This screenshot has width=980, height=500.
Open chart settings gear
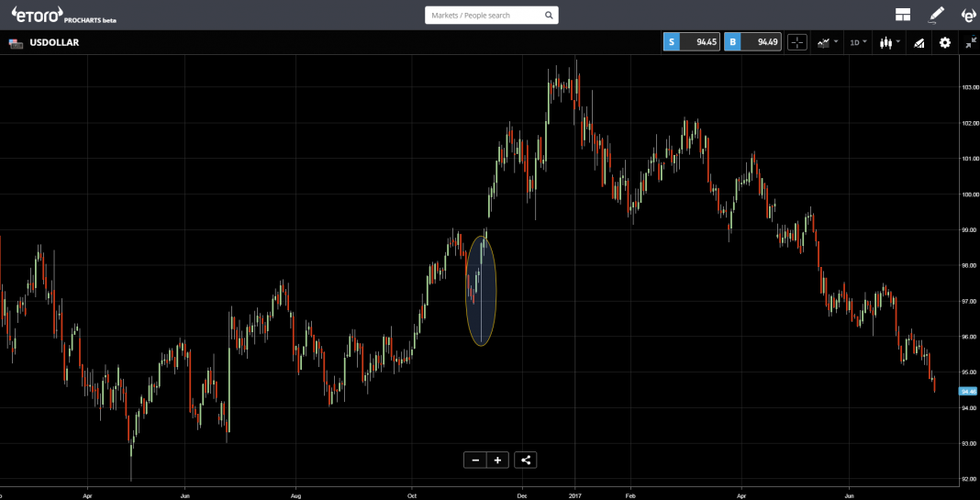pyautogui.click(x=945, y=42)
